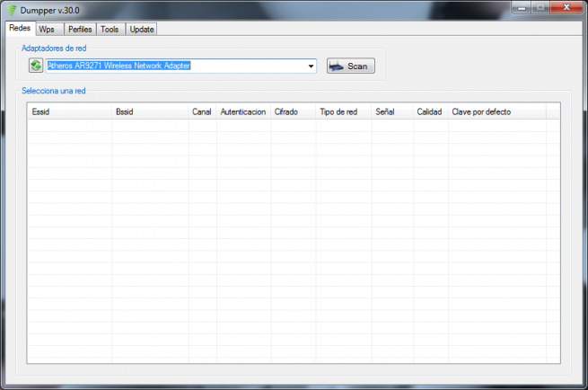588x390 pixels.
Task: Sort by Tipo de red column
Action: (x=343, y=112)
